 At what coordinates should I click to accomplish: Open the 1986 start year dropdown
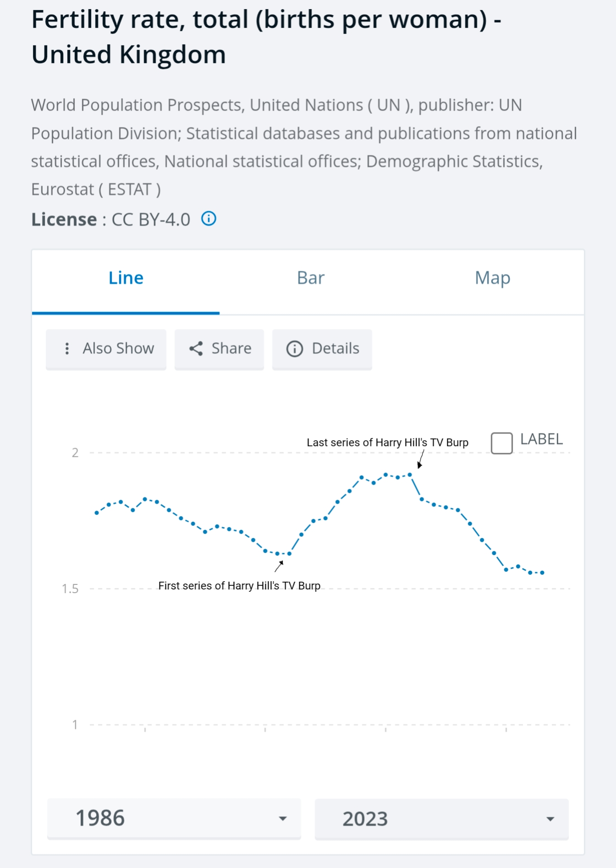174,819
